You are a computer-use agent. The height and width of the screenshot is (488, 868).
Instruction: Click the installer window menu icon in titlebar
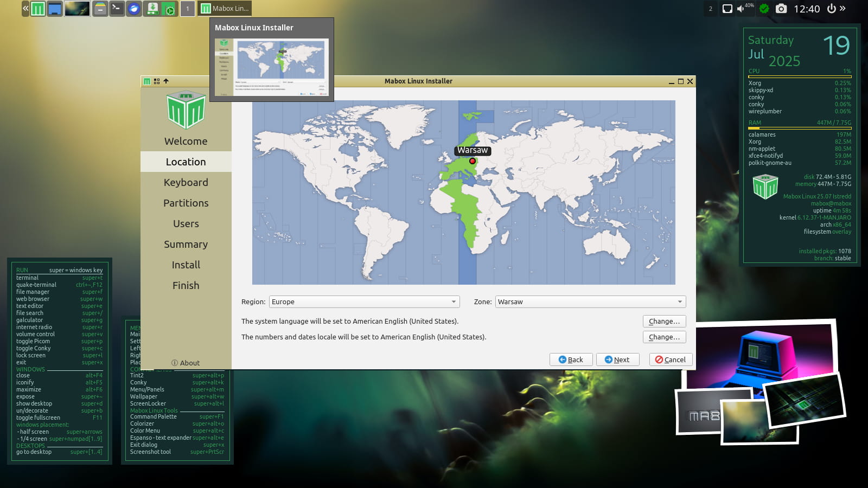click(146, 81)
